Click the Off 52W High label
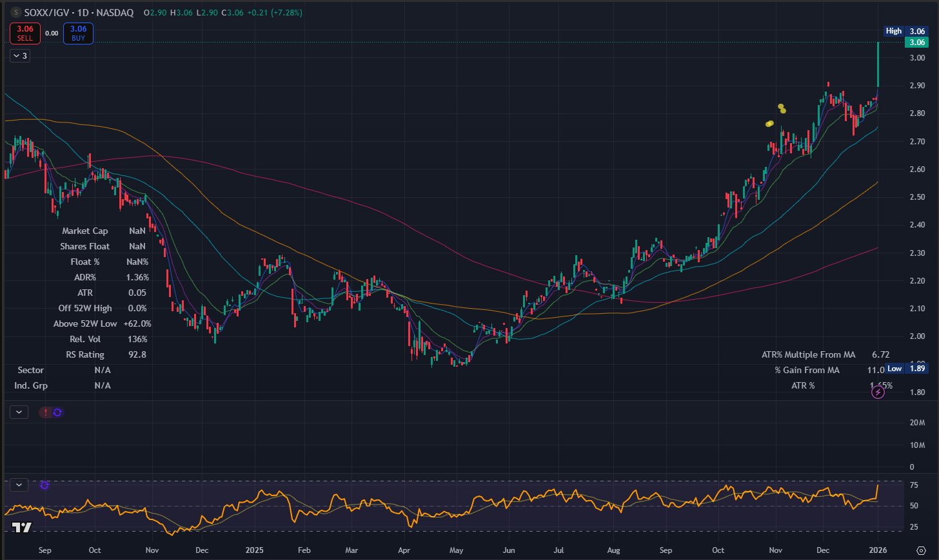The width and height of the screenshot is (939, 560). click(85, 308)
